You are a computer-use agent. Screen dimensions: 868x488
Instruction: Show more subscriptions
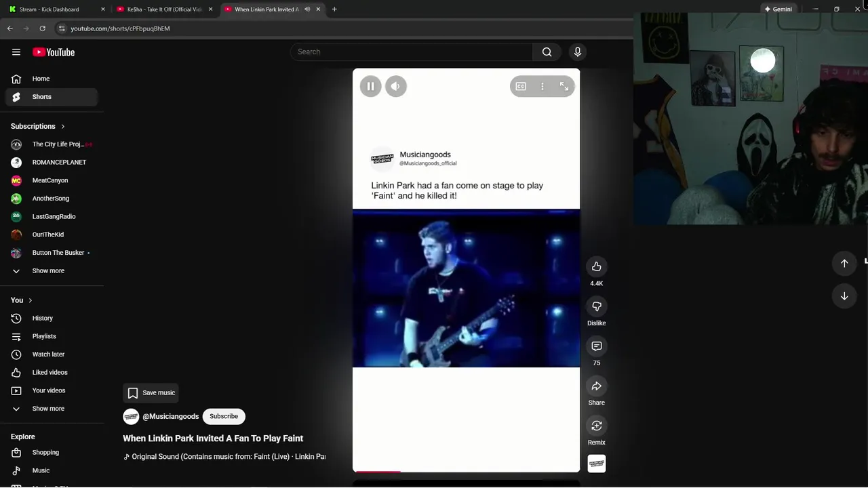coord(52,271)
